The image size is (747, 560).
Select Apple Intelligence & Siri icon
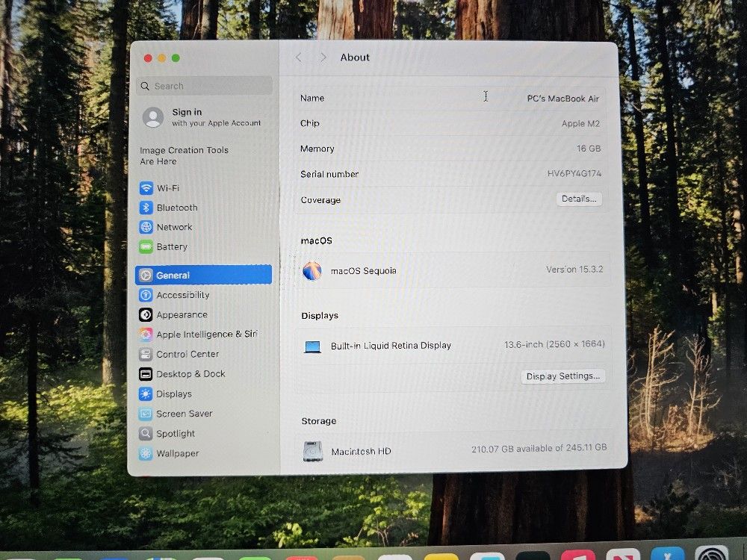click(146, 335)
